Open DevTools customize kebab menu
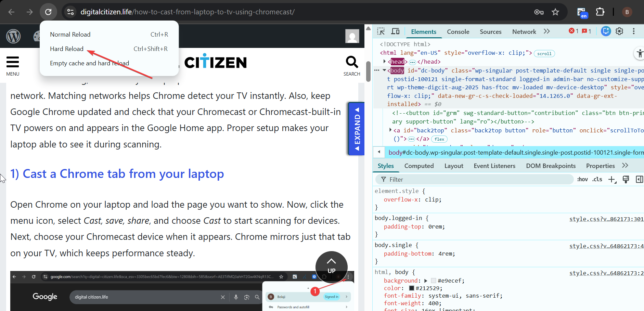 (x=634, y=31)
